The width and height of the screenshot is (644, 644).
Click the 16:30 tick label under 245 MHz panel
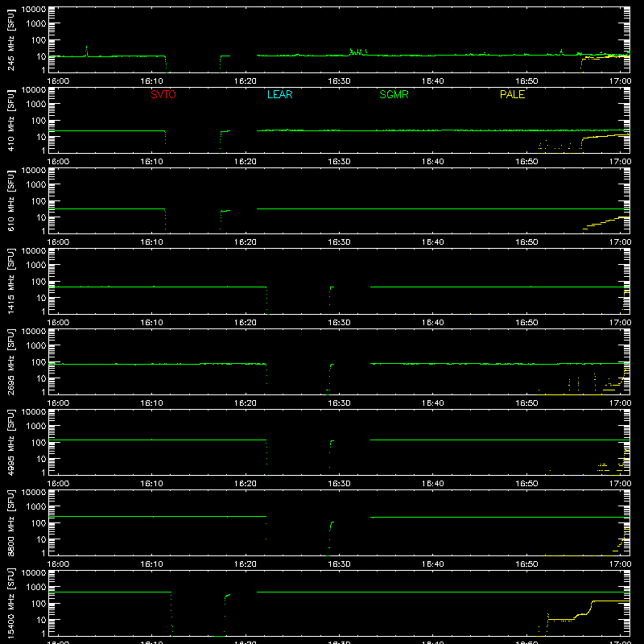339,81
